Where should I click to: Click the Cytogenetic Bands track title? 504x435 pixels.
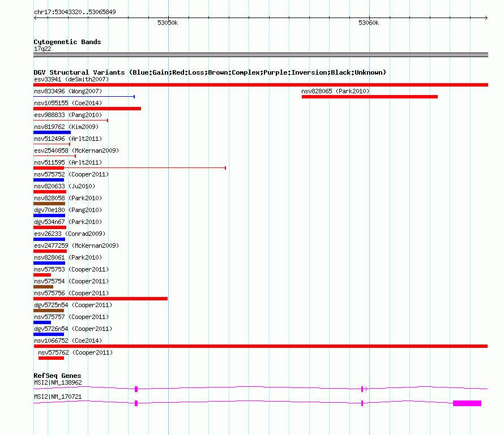(x=67, y=42)
